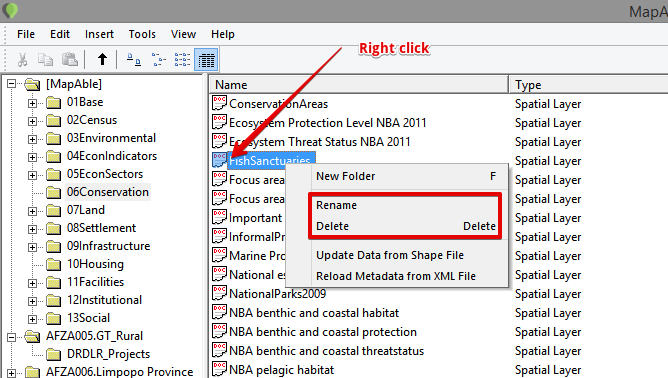
Task: Select the ConservationAreas layer name
Action: (x=279, y=104)
